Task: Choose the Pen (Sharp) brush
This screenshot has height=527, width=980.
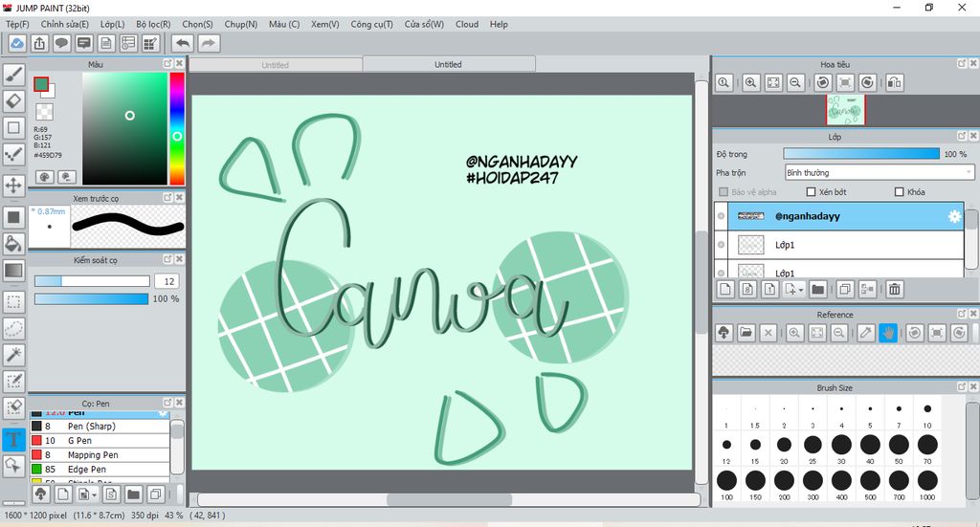Action: pyautogui.click(x=100, y=426)
